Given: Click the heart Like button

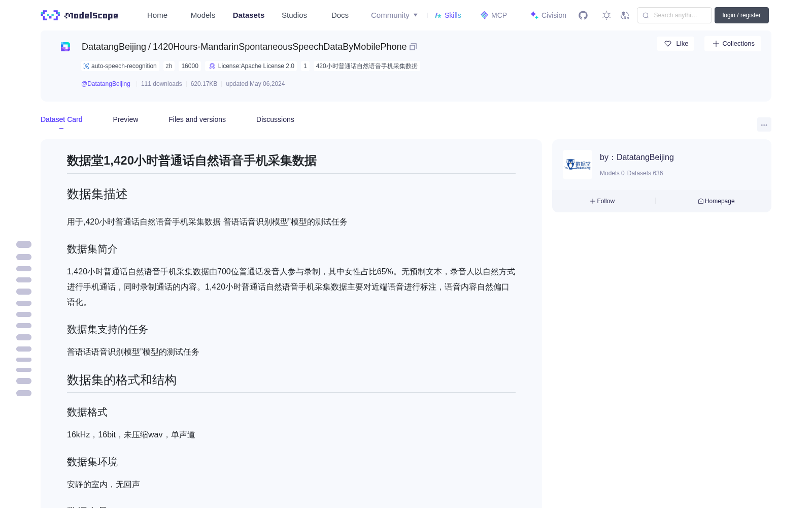Looking at the screenshot, I should 675,44.
